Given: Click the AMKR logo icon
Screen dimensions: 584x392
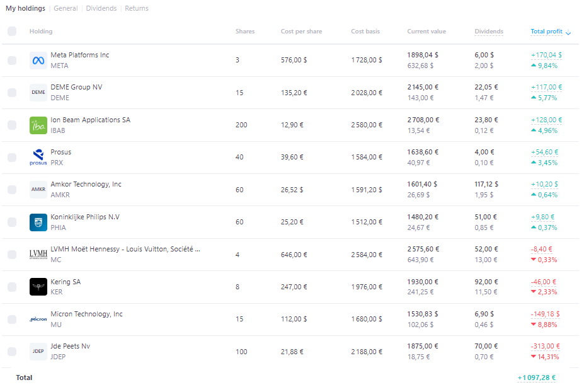Looking at the screenshot, I should 38,189.
